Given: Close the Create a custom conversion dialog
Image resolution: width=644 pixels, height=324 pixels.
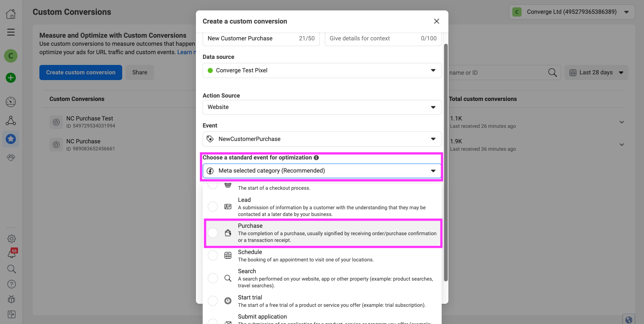Looking at the screenshot, I should coord(437,21).
